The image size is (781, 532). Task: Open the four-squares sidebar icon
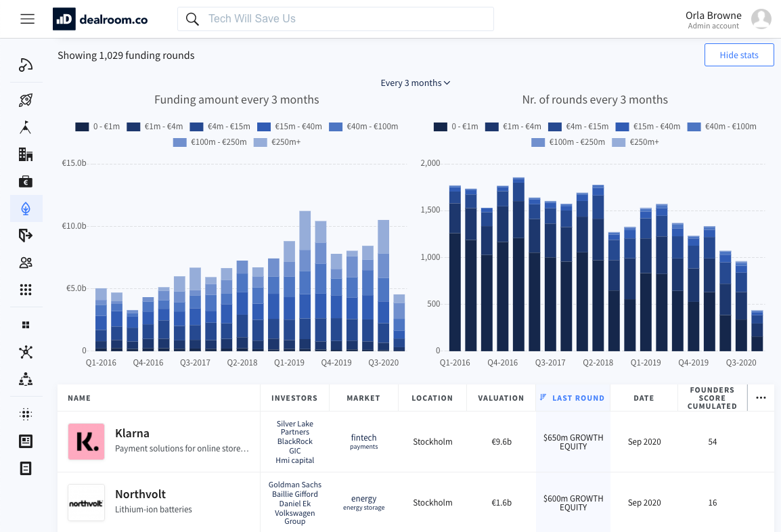pos(26,326)
